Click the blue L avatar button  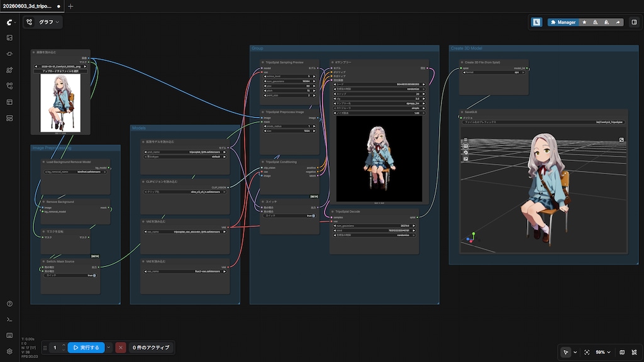536,22
